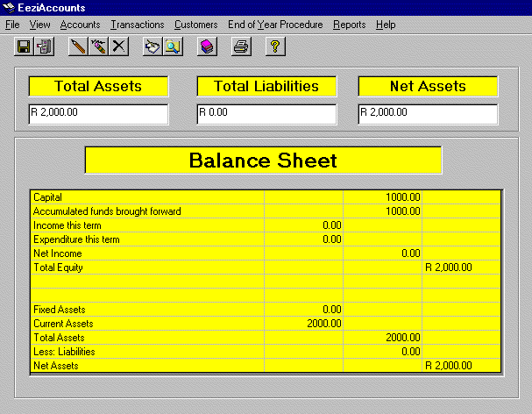Open the View menu
The width and height of the screenshot is (532, 414).
39,25
